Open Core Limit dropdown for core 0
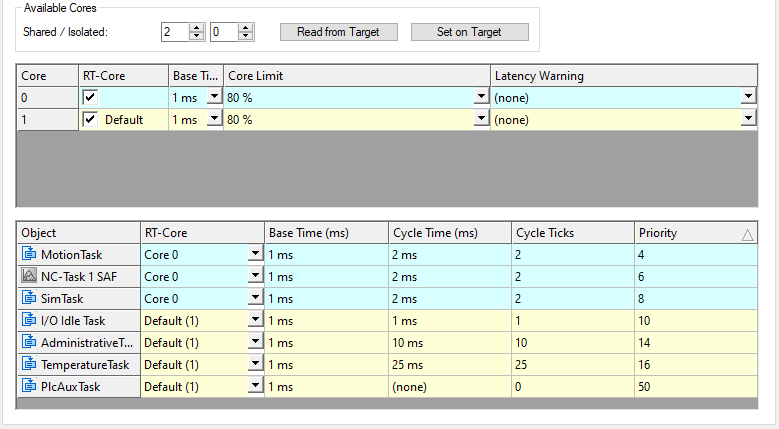This screenshot has height=429, width=779. tap(481, 96)
